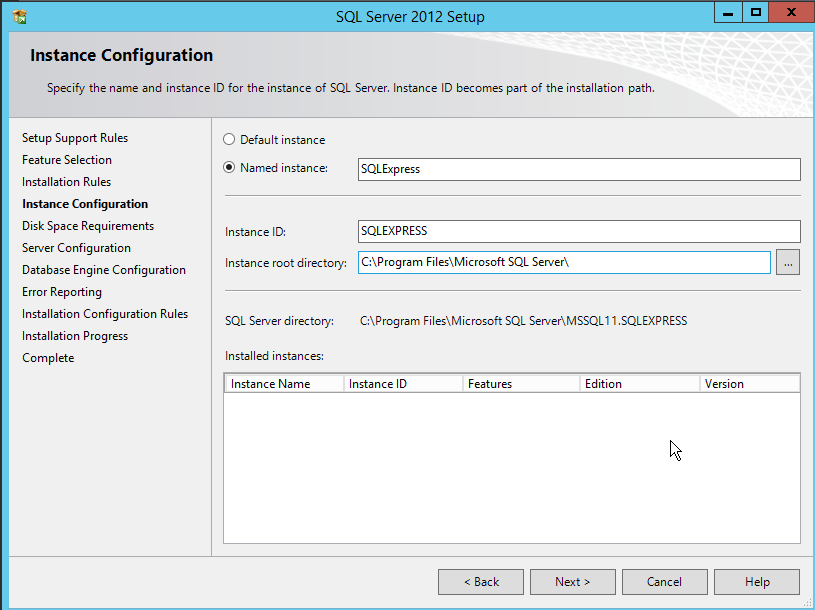815x610 pixels.
Task: Click the Instance root directory field
Action: (564, 262)
